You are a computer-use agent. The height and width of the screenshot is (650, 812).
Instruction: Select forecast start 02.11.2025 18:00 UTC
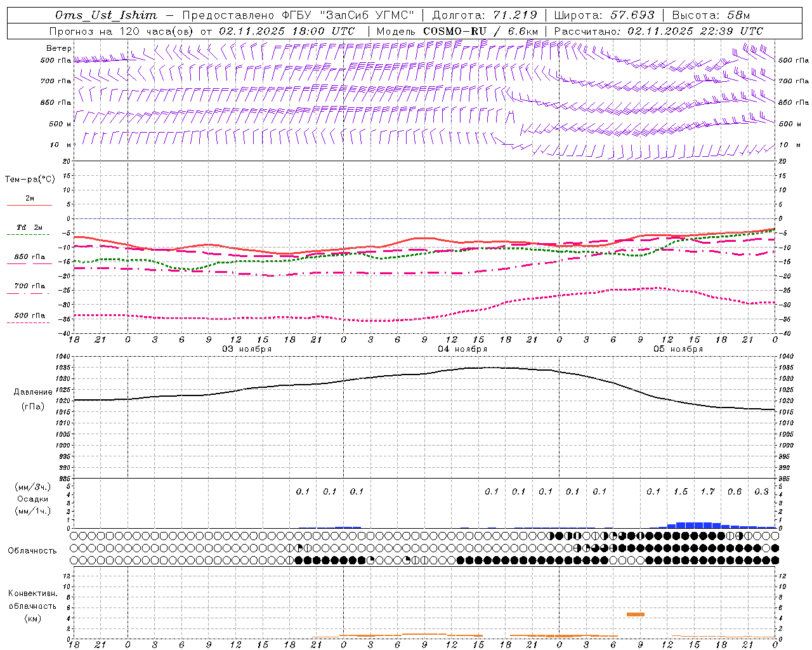tap(287, 31)
